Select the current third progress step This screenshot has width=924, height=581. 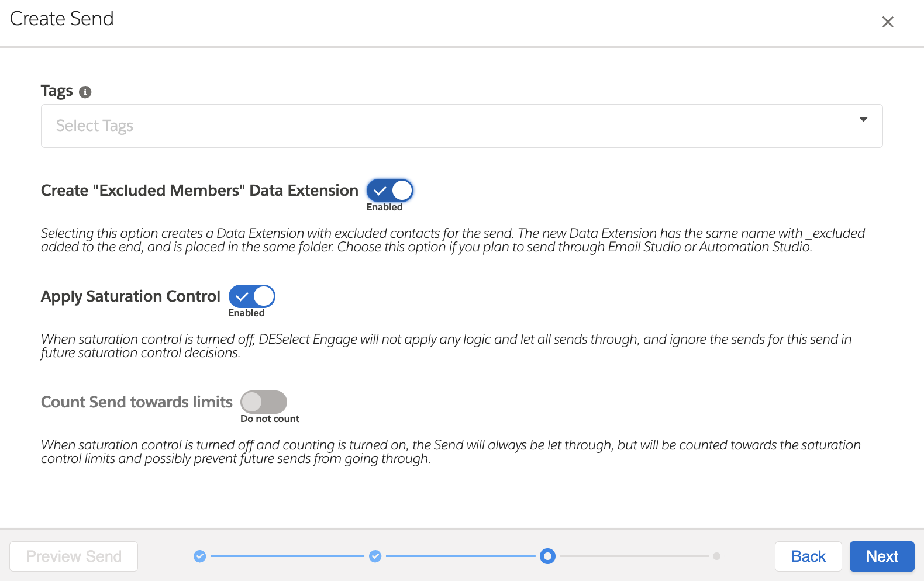click(547, 556)
